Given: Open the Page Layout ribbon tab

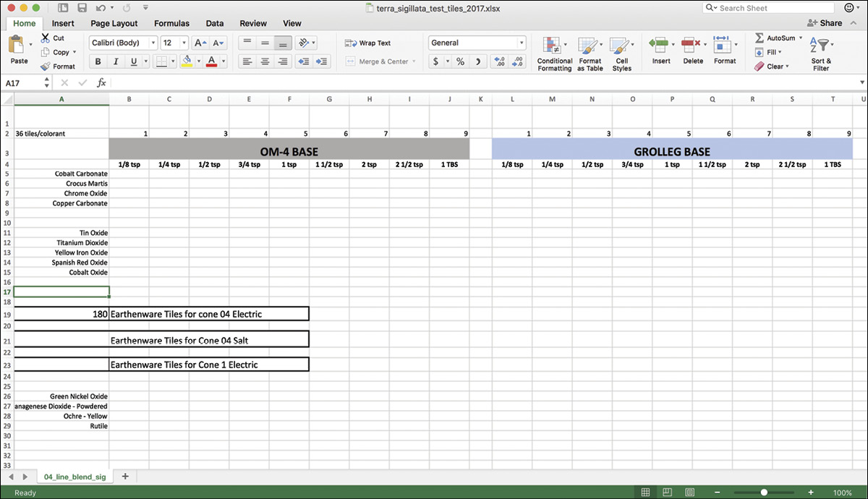Looking at the screenshot, I should point(114,23).
